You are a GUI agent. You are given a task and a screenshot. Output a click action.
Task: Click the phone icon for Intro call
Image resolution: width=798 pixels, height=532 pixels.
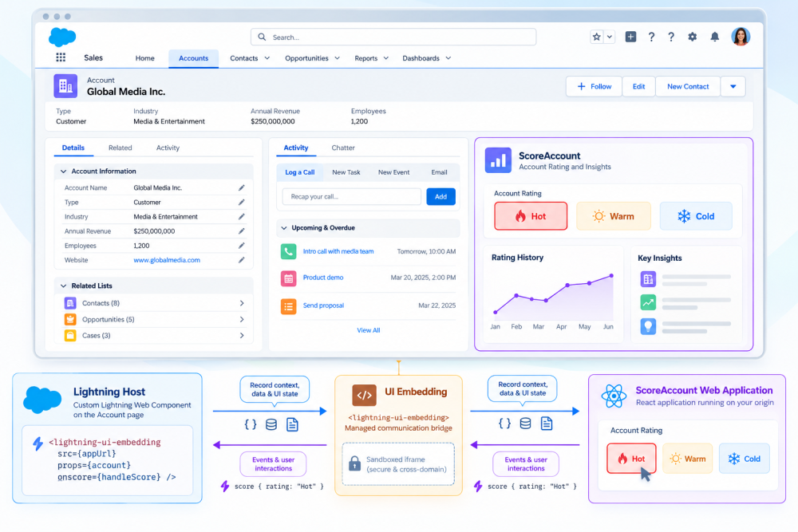[x=289, y=251]
